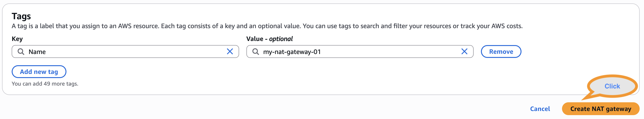Click the tag description sentence
This screenshot has width=644, height=119.
coord(267,26)
